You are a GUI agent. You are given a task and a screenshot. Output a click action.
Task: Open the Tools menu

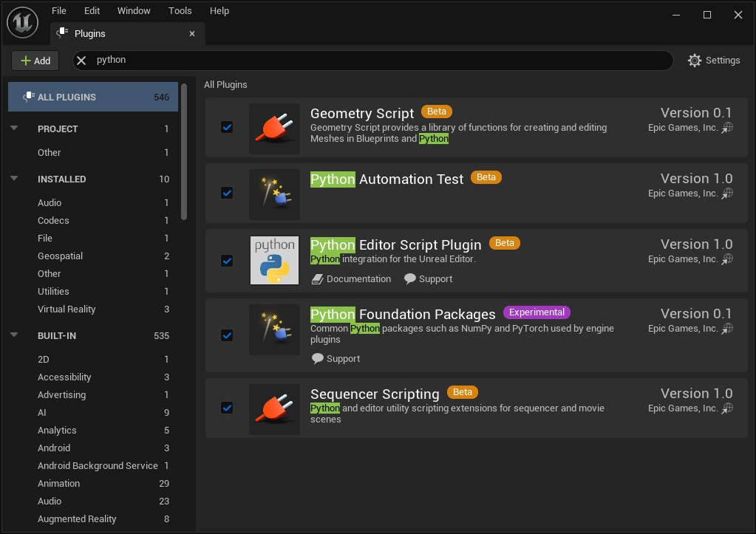[180, 10]
